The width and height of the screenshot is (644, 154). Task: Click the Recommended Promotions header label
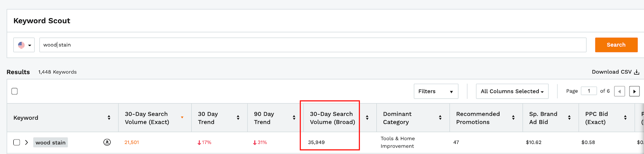tap(478, 118)
